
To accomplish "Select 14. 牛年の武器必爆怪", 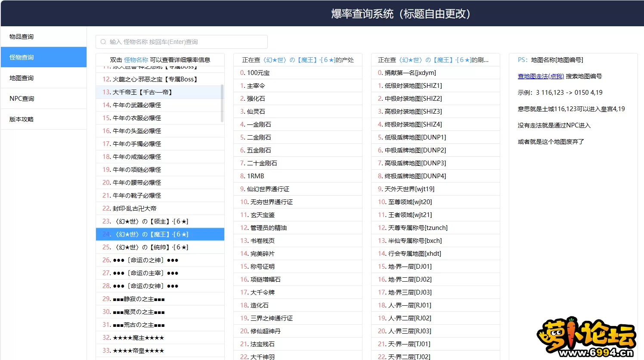I will [160, 105].
